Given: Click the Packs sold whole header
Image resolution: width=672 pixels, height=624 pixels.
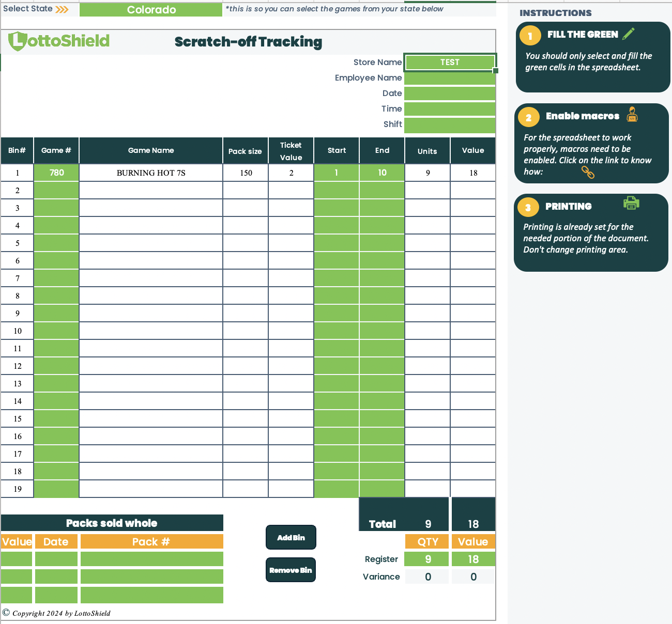Looking at the screenshot, I should (112, 523).
